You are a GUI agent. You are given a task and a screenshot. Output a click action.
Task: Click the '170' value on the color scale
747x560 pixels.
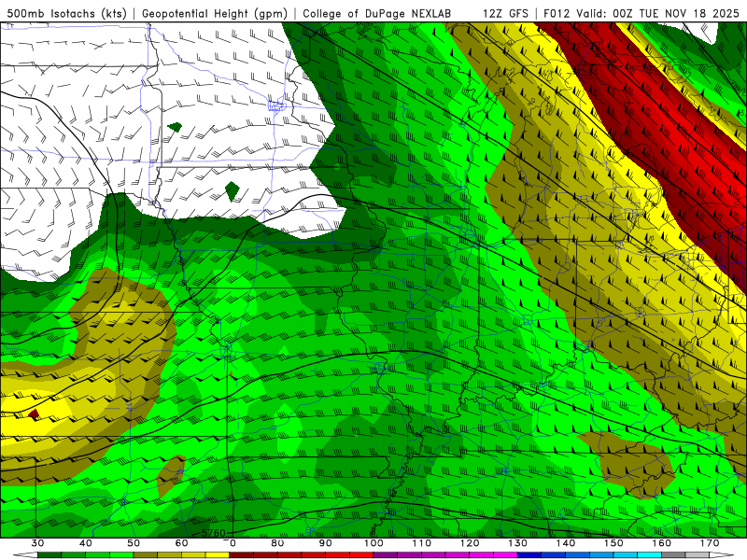[x=710, y=543]
